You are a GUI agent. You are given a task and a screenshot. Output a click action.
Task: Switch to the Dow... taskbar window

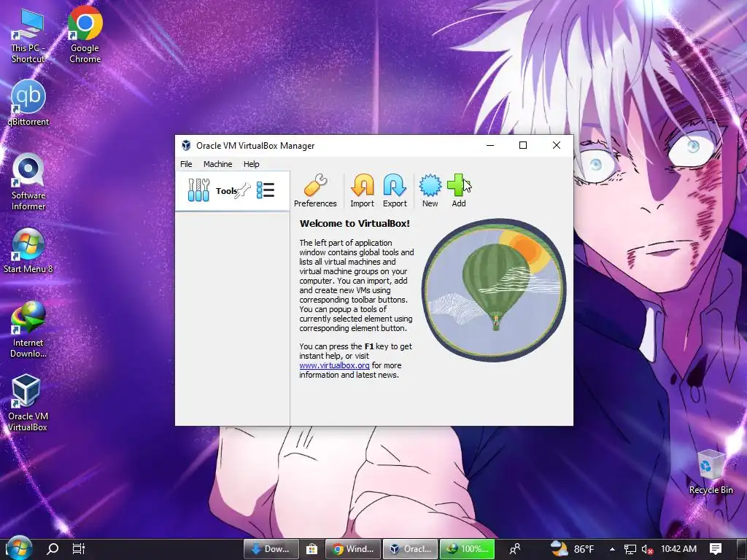tap(271, 549)
